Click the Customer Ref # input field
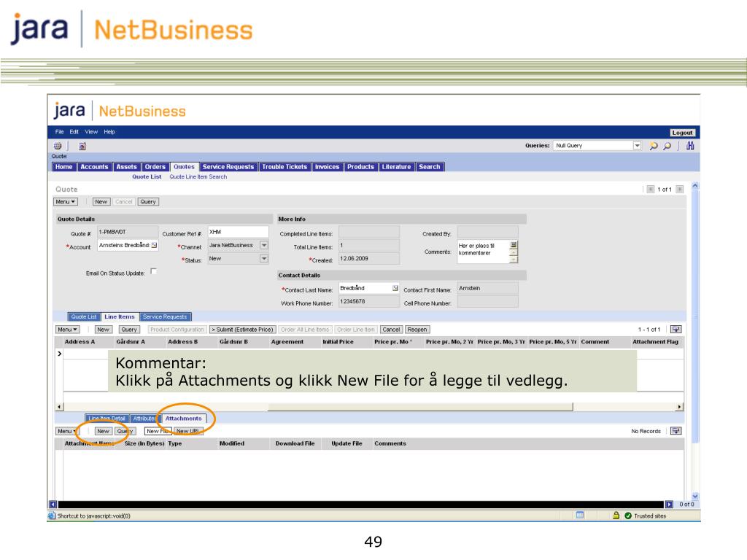The height and width of the screenshot is (560, 747). coord(239,232)
